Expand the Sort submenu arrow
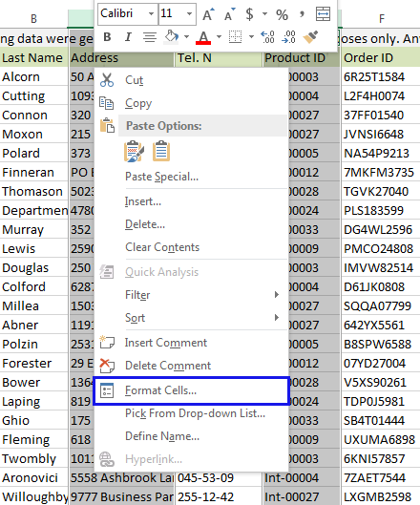Viewport: 420px width, 505px height. pyautogui.click(x=277, y=318)
